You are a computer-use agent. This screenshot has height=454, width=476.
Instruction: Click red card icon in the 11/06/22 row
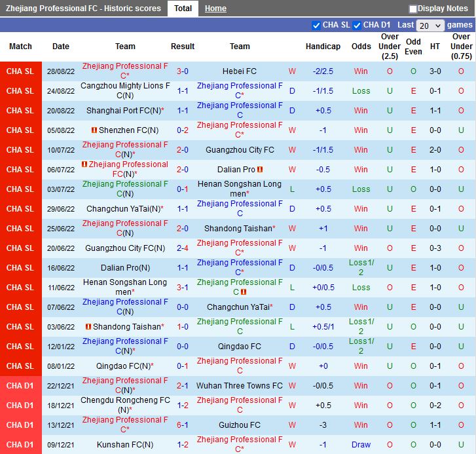tap(244, 292)
